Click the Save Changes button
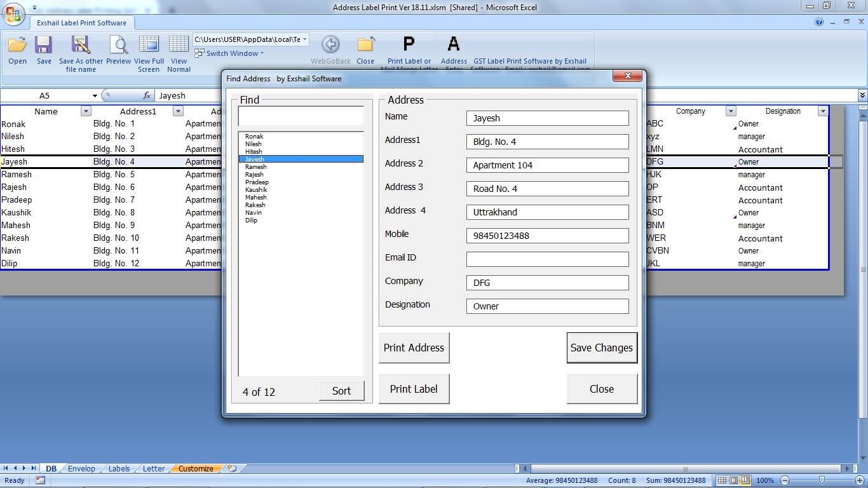Viewport: 868px width, 488px height. [x=602, y=348]
